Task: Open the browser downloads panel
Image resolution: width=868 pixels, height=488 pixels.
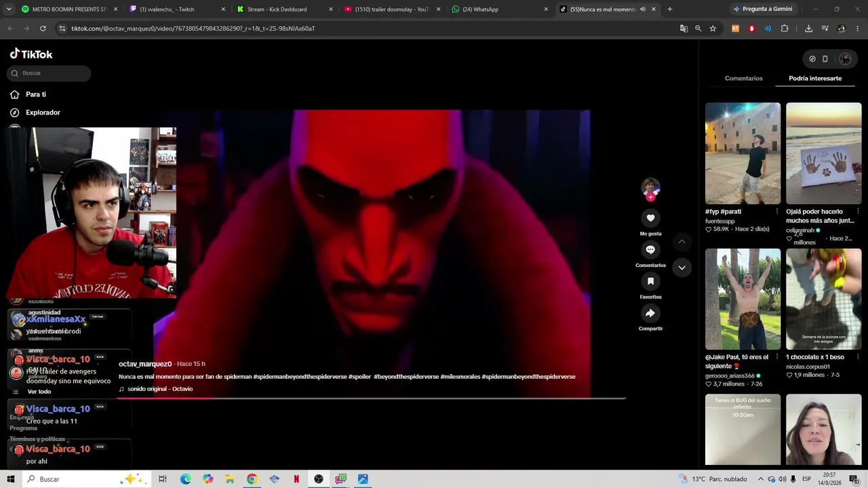Action: 808,28
